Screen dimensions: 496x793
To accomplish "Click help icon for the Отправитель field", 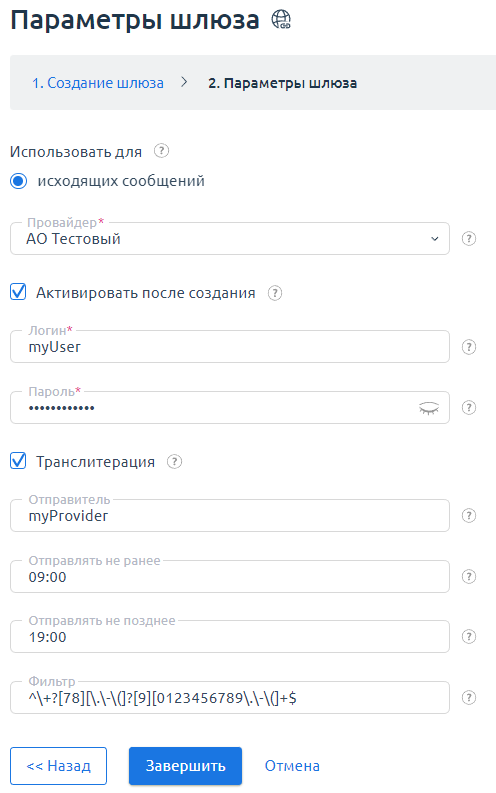I will [x=469, y=516].
